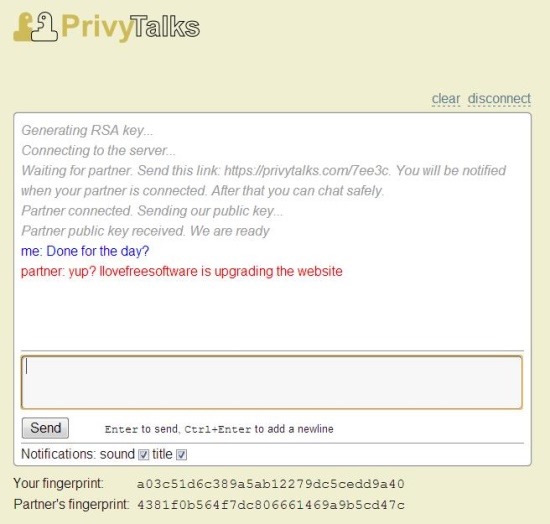
Task: Clear the chat using the clear link
Action: point(446,99)
